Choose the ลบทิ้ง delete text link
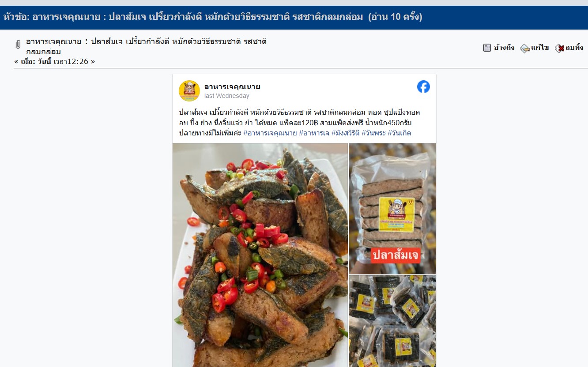Screen dimensions: 588x367 [x=574, y=48]
